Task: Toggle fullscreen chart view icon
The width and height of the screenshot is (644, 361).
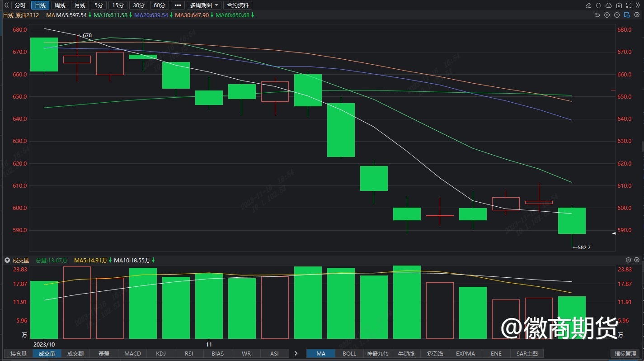Action: tap(629, 5)
